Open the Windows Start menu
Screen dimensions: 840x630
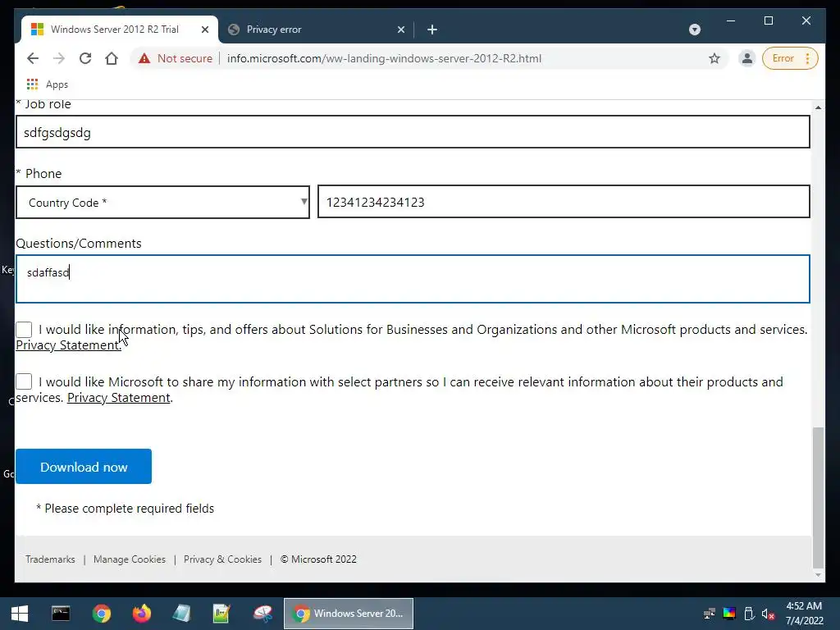coord(20,614)
